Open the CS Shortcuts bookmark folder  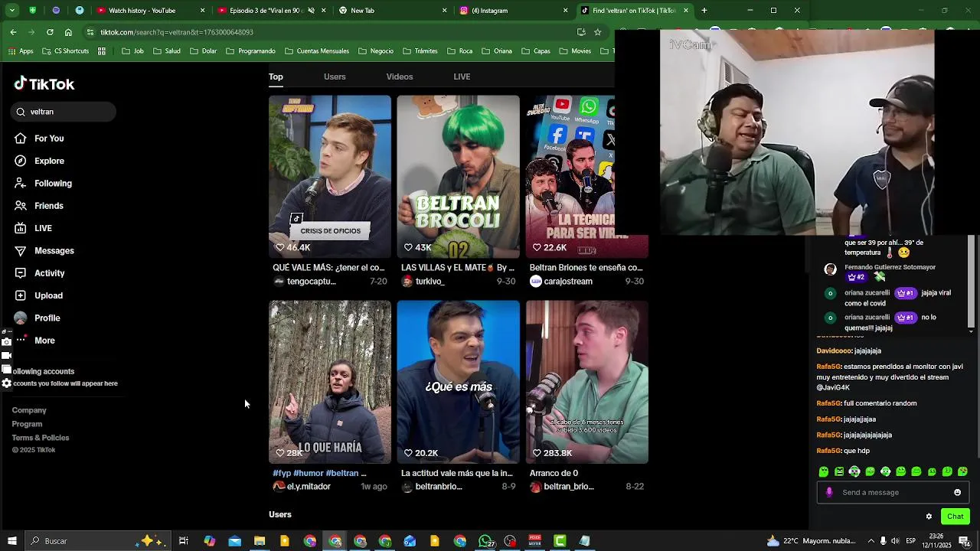click(x=64, y=51)
